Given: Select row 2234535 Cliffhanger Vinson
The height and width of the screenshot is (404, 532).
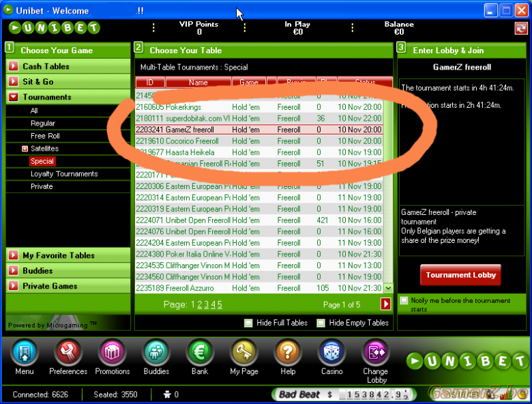Looking at the screenshot, I should click(x=259, y=265).
